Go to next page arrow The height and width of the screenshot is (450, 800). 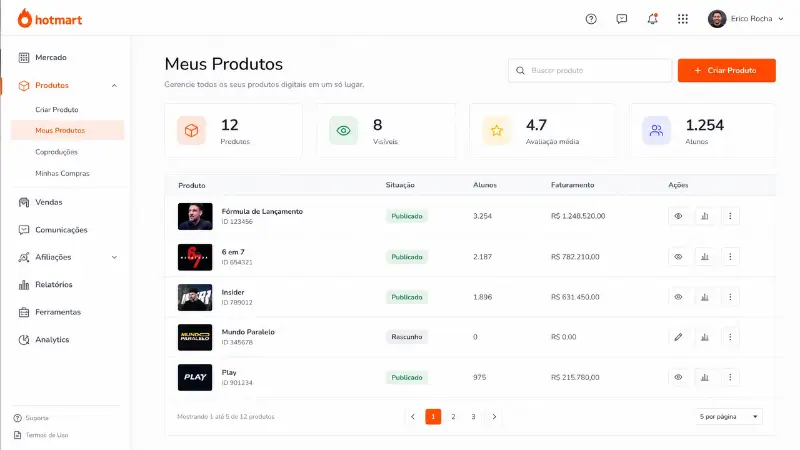coord(494,417)
